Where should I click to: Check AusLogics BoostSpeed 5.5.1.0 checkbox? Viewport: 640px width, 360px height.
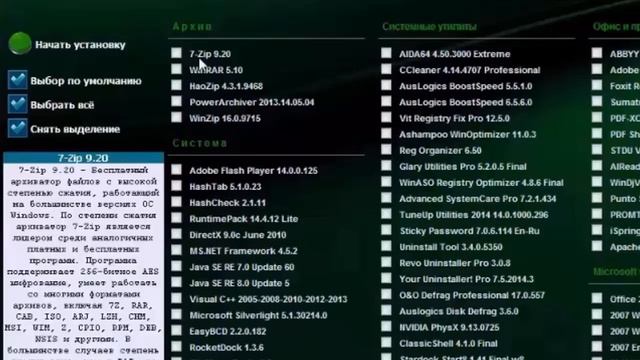point(386,85)
